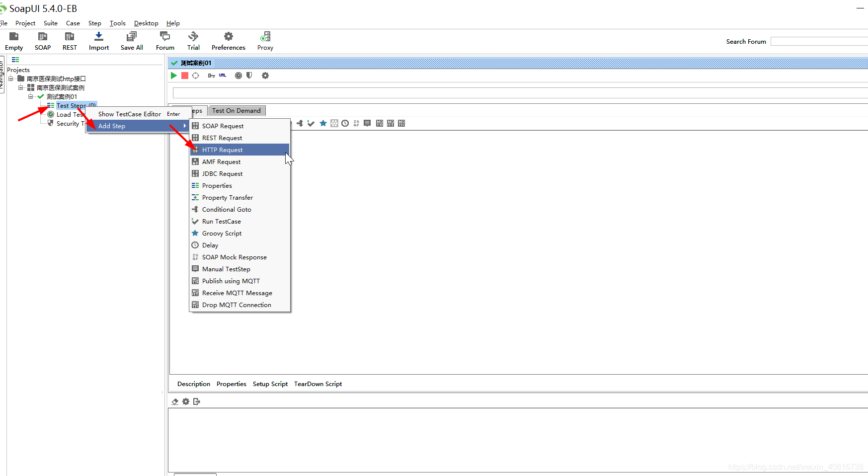Open the TearDown Script tab

[318, 384]
